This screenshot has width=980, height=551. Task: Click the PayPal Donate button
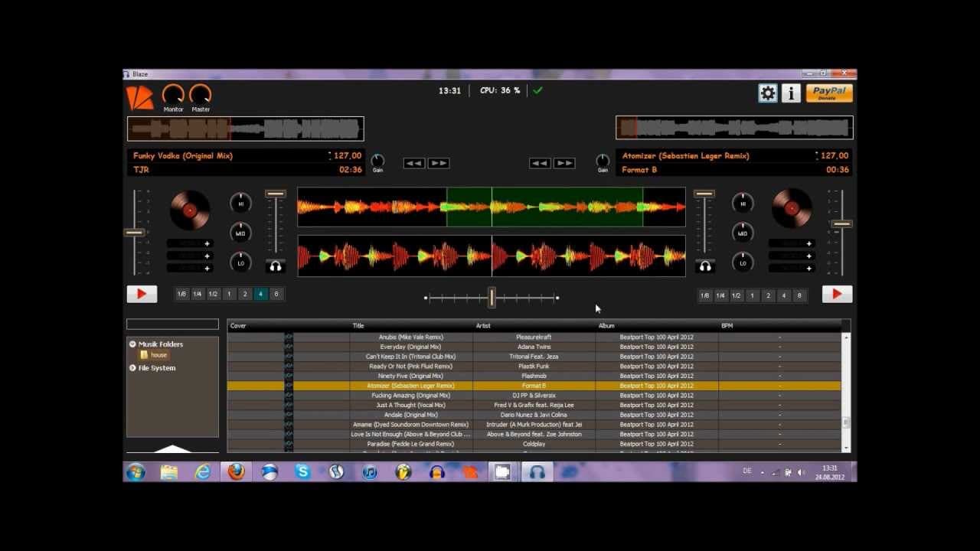[x=829, y=93]
